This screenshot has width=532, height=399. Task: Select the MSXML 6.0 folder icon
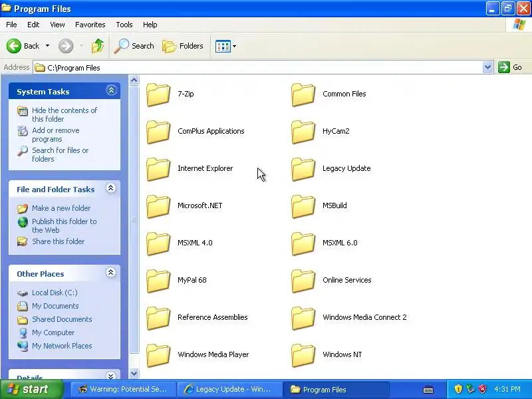click(x=303, y=243)
